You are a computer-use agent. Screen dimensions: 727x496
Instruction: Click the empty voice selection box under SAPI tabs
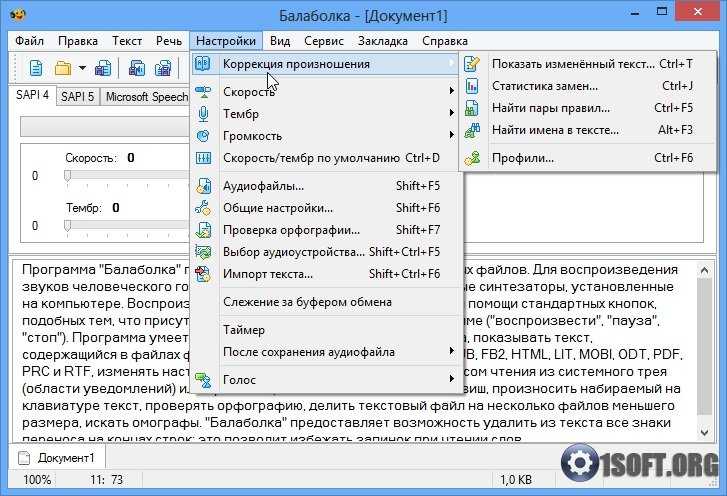pos(105,127)
